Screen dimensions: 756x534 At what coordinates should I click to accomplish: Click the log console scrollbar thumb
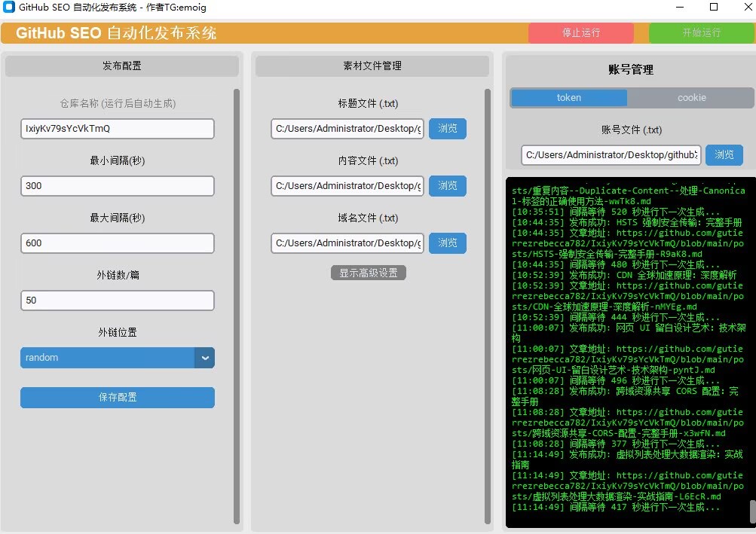[x=753, y=511]
